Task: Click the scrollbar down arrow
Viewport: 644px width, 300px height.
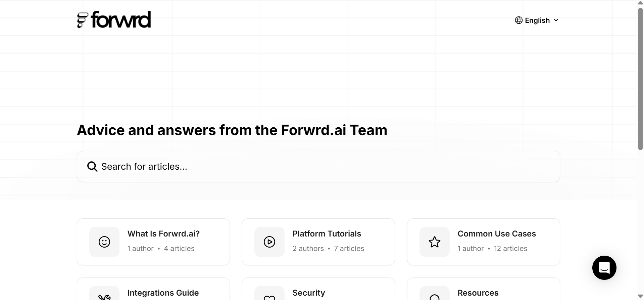Action: 640,296
